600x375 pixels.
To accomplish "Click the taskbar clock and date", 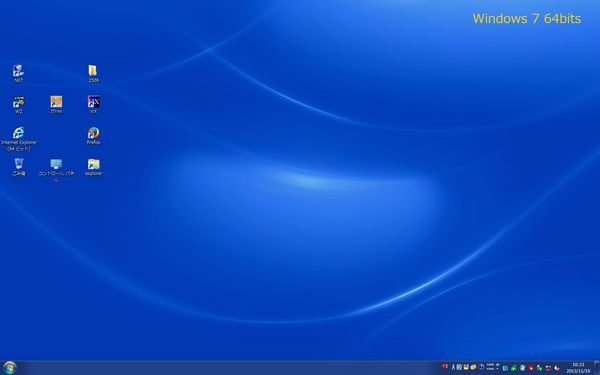I will (578, 368).
